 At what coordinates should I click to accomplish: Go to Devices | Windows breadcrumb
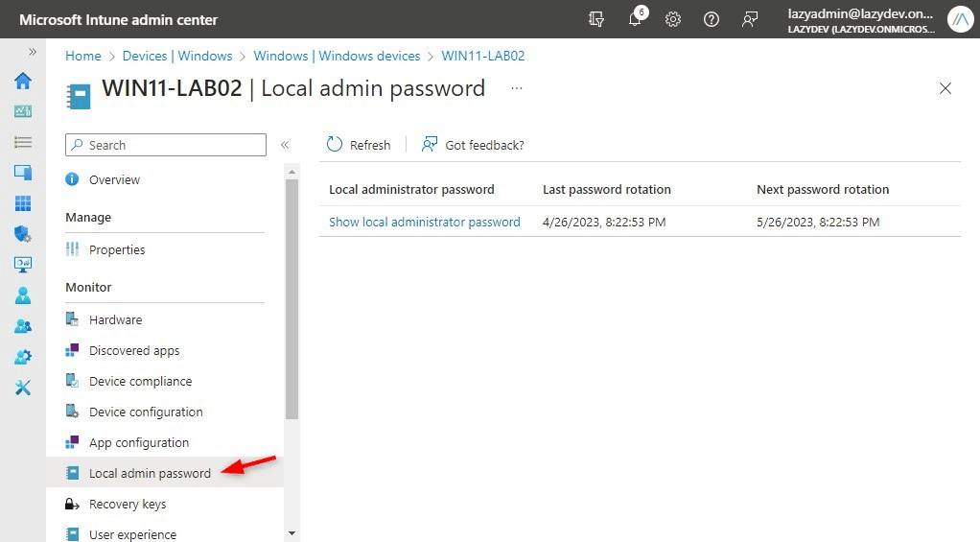[177, 56]
